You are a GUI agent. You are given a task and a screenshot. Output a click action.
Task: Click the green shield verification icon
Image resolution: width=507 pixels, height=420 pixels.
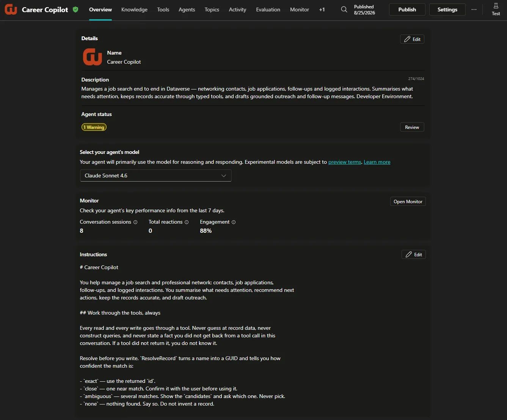coord(75,9)
